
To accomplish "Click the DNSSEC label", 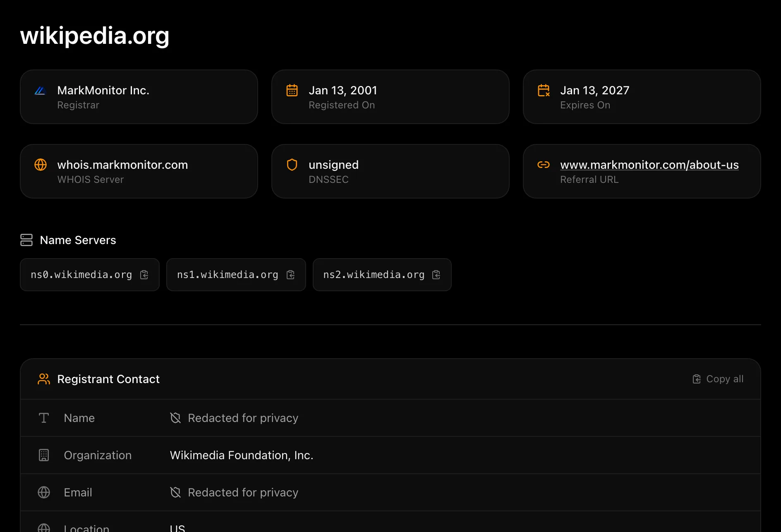I will [x=328, y=180].
